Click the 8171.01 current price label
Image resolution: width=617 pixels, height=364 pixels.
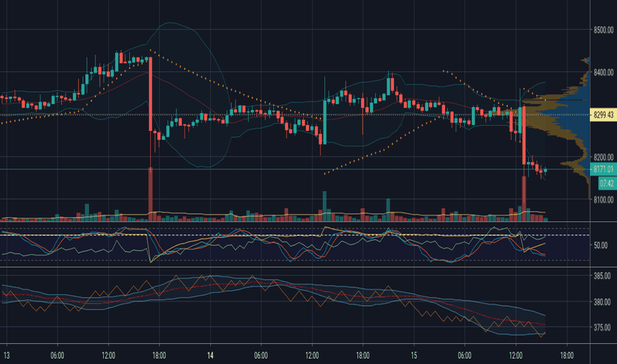pos(603,169)
